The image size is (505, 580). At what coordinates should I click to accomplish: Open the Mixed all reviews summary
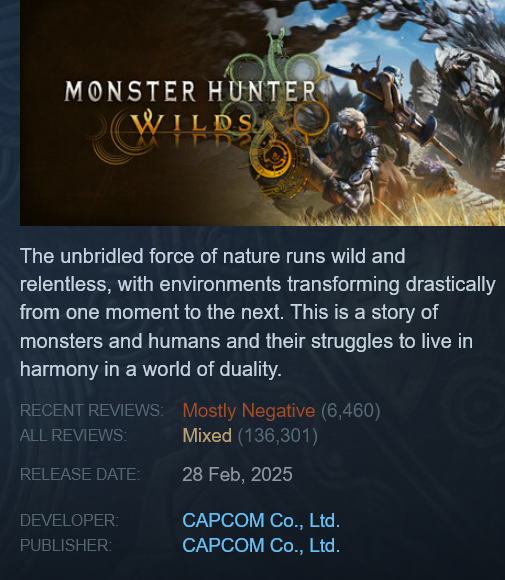pyautogui.click(x=207, y=435)
